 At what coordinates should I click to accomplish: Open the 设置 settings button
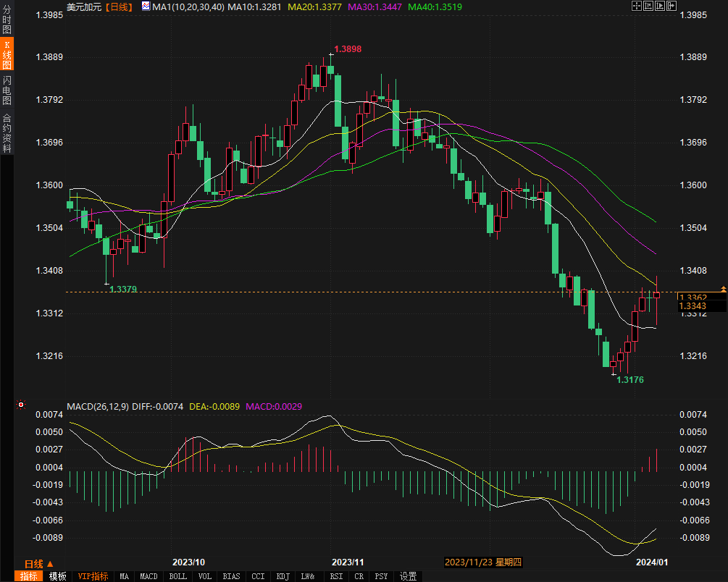click(x=409, y=576)
